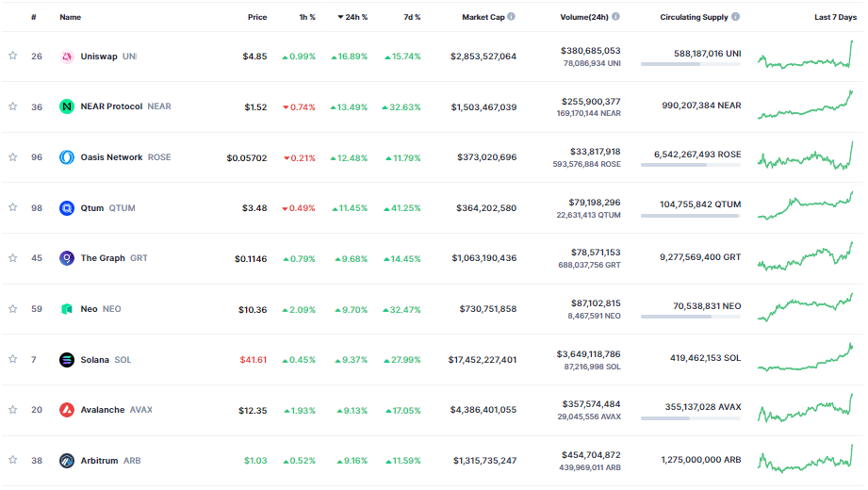868x490 pixels.
Task: Click the Oasis Network coin logo
Action: pos(66,157)
